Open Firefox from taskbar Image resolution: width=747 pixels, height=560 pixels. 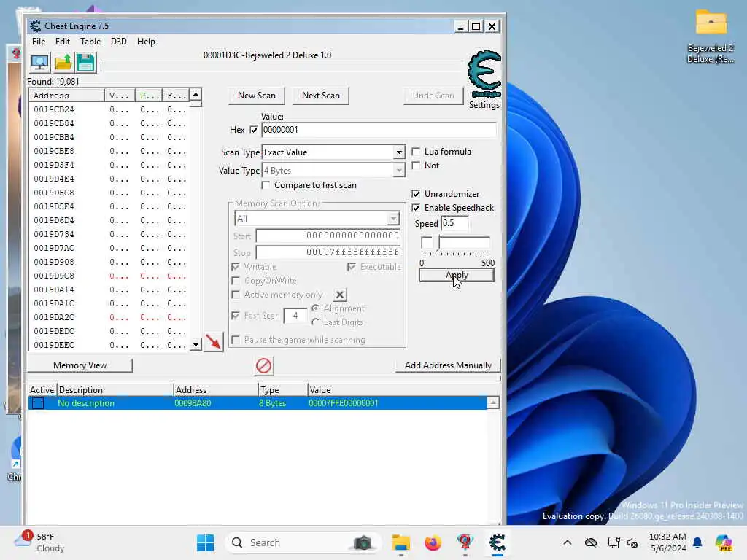[x=433, y=542]
